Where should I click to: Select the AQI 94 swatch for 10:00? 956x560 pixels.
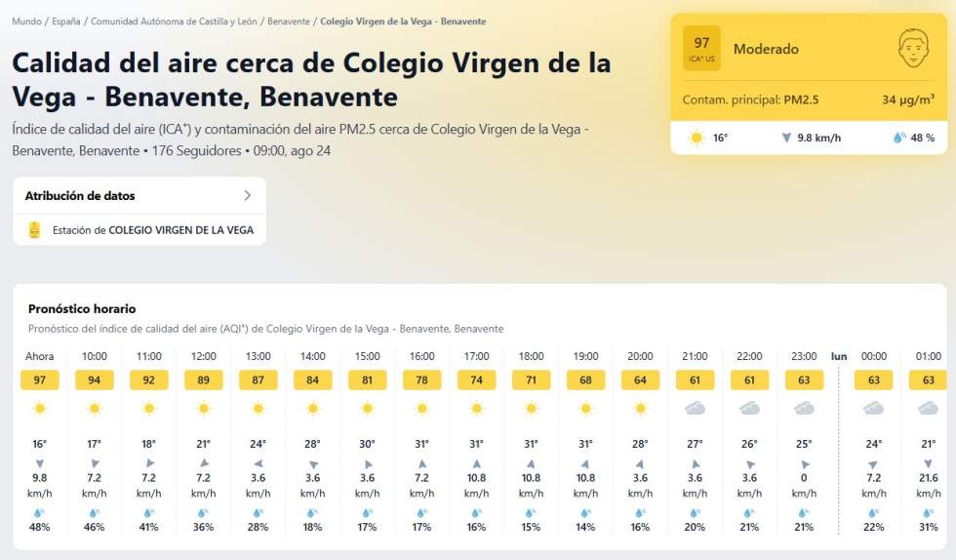pos(95,380)
